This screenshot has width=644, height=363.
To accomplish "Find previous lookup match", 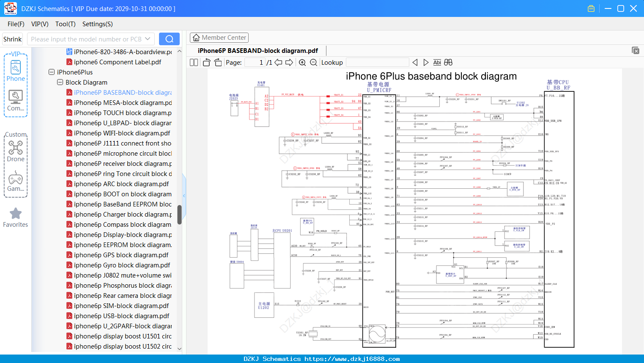I will click(x=415, y=63).
